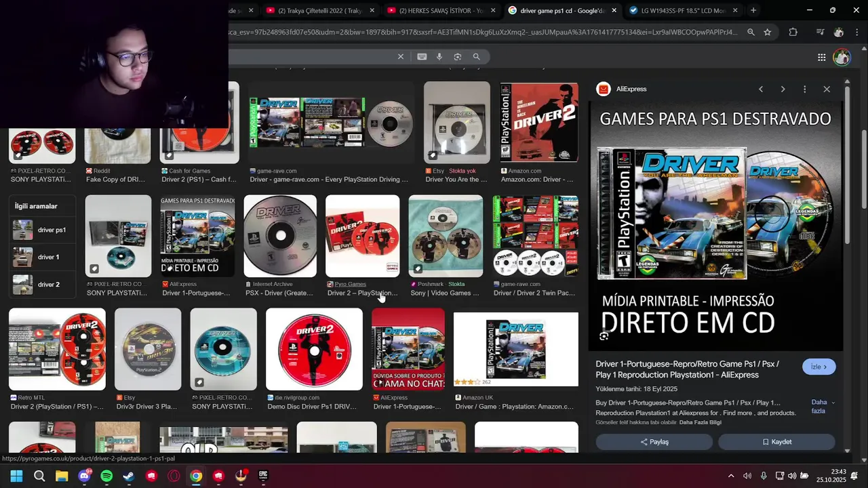This screenshot has height=488, width=868.
Task: Open game-rave Driver Twin Pack thumbnail
Action: coord(536,236)
